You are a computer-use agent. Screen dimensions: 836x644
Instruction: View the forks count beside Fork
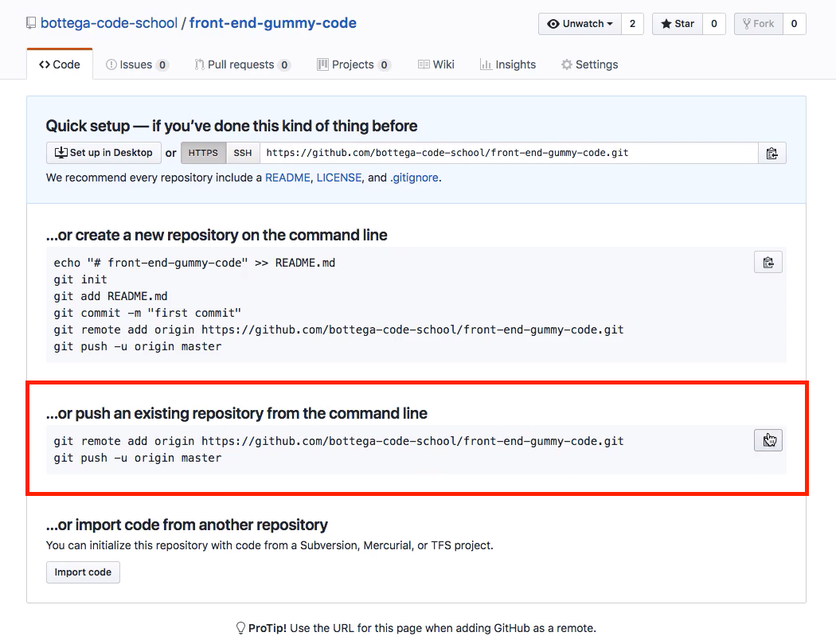point(795,24)
